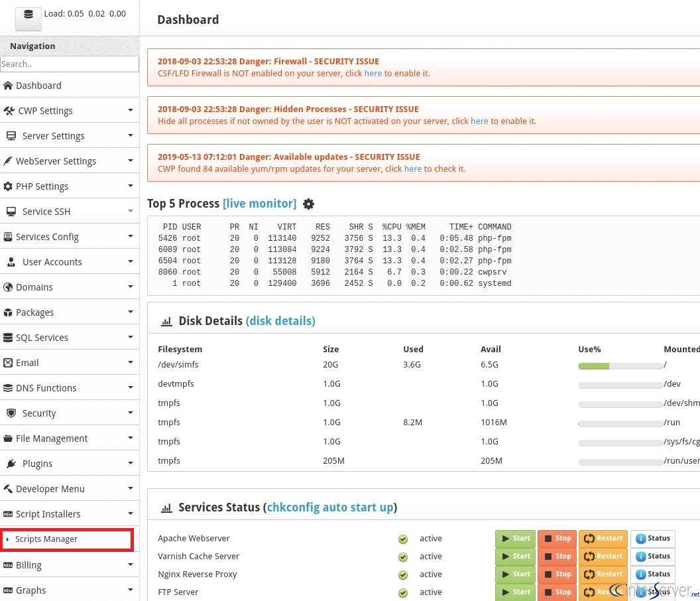Viewport: 700px width, 601px height.
Task: Click the user icon for User Accounts
Action: pos(11,262)
